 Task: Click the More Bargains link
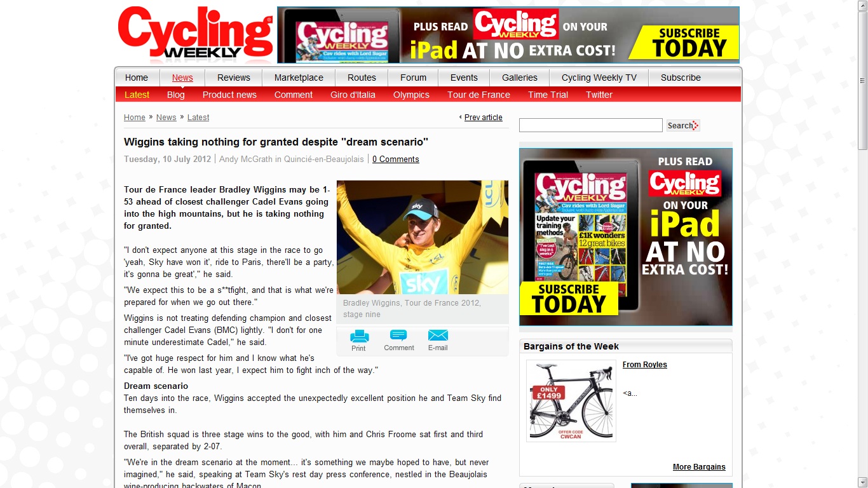coord(699,467)
